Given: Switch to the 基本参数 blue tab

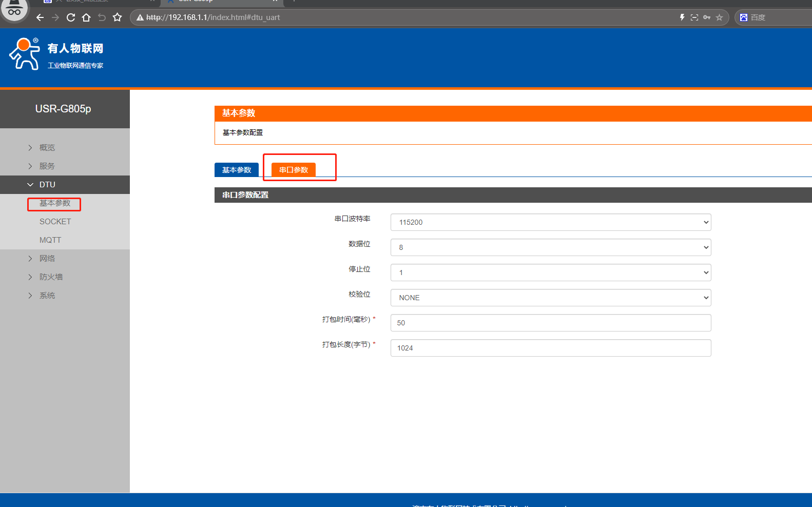Looking at the screenshot, I should (x=237, y=170).
